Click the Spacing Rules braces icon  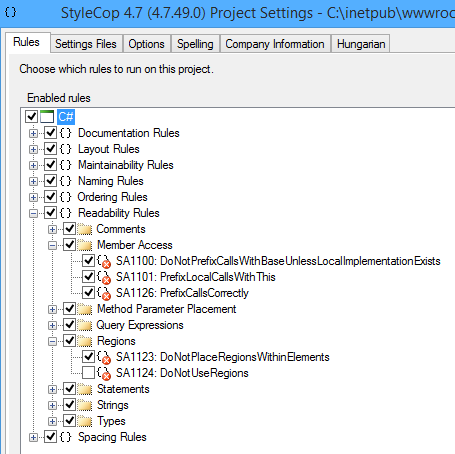(66, 437)
